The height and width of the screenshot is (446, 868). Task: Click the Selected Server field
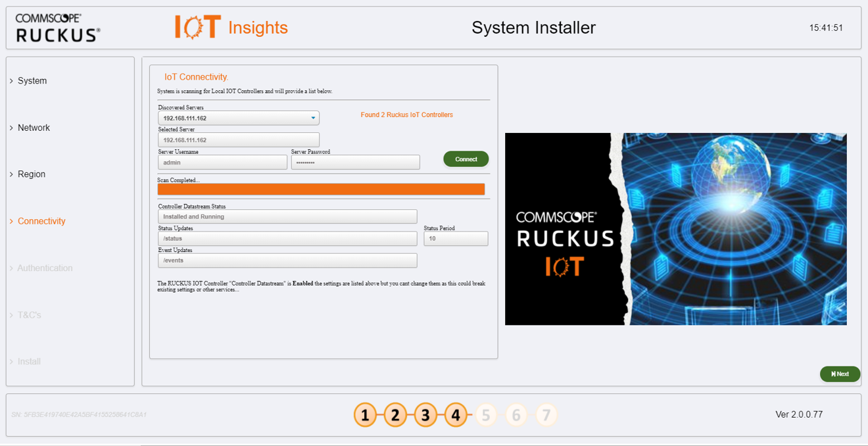pos(239,140)
